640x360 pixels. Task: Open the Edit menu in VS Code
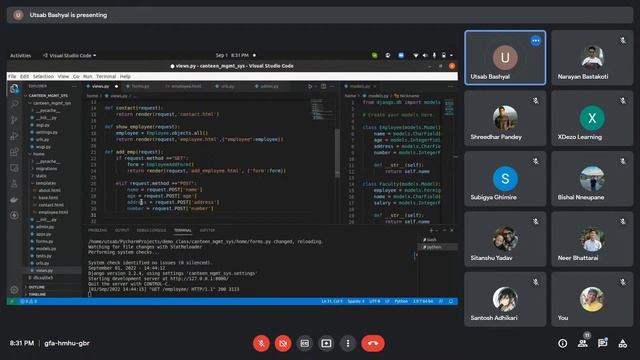[24, 76]
